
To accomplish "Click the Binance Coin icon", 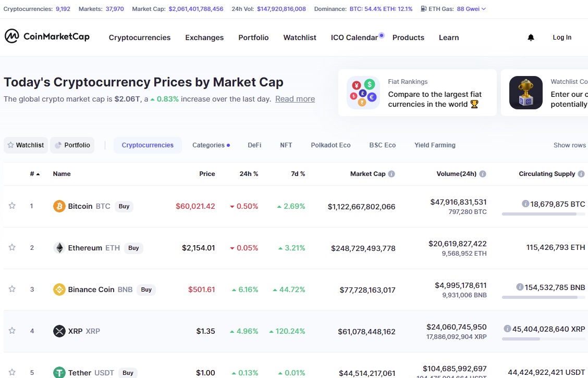I will 59,289.
